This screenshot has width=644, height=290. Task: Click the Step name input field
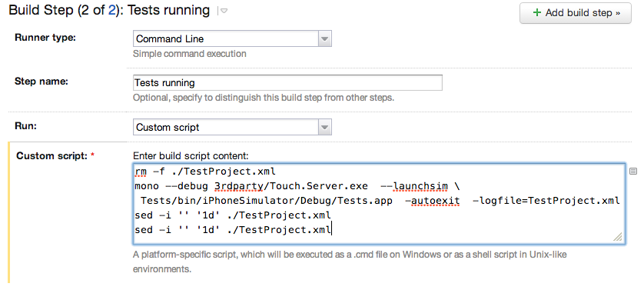287,82
